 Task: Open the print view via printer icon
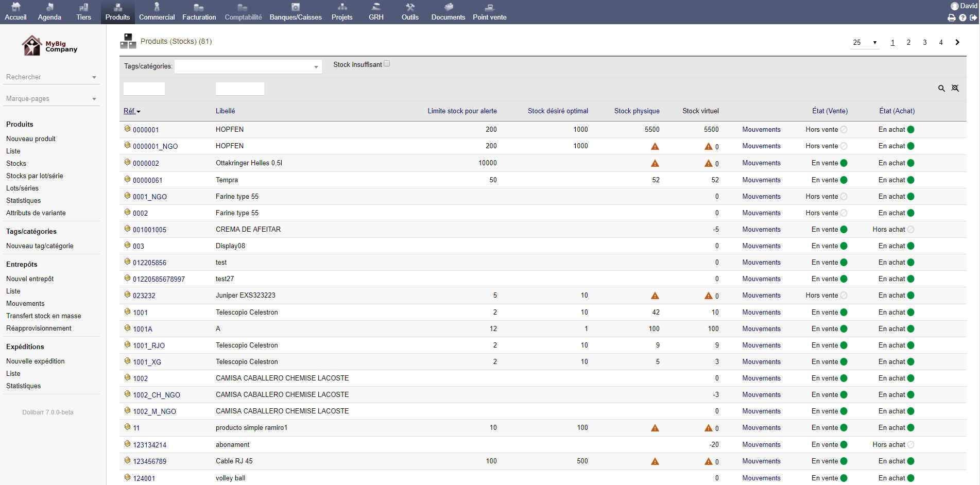[952, 17]
